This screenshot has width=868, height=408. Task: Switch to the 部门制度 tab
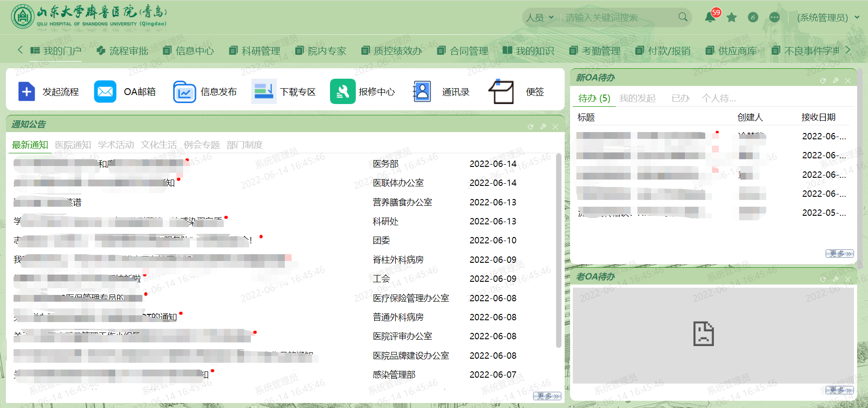click(245, 145)
